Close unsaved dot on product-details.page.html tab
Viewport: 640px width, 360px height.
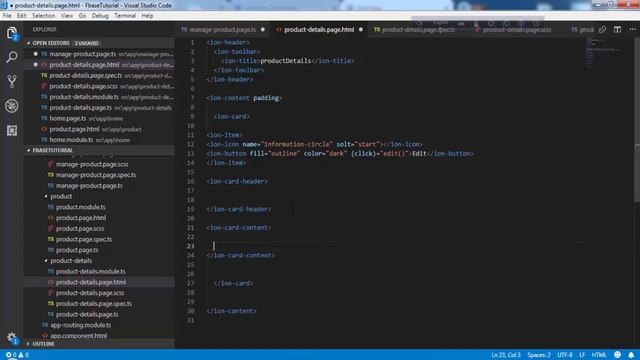[361, 29]
